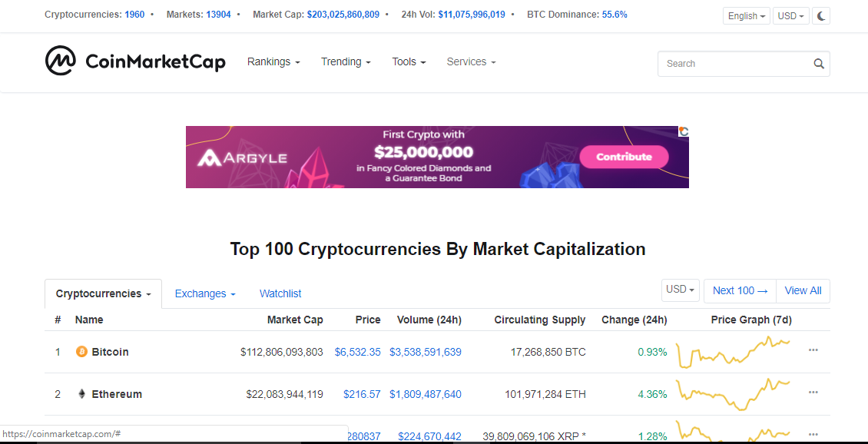Expand the Trending menu
The height and width of the screenshot is (444, 868).
click(346, 62)
